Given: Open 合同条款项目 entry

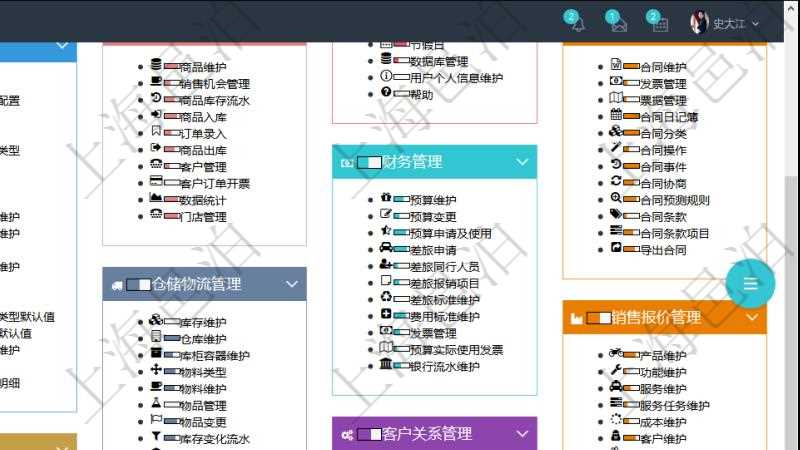Looking at the screenshot, I should (x=674, y=234).
